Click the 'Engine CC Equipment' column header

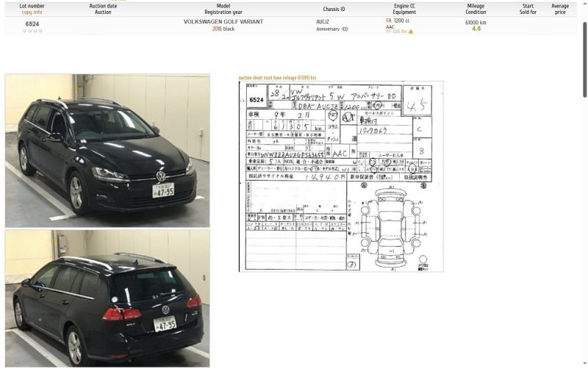(404, 9)
